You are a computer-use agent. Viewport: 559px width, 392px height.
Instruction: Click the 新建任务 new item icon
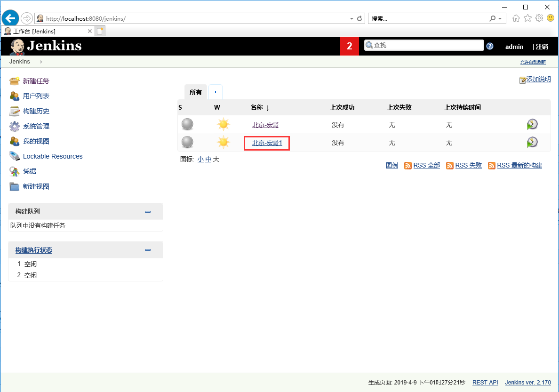(15, 81)
